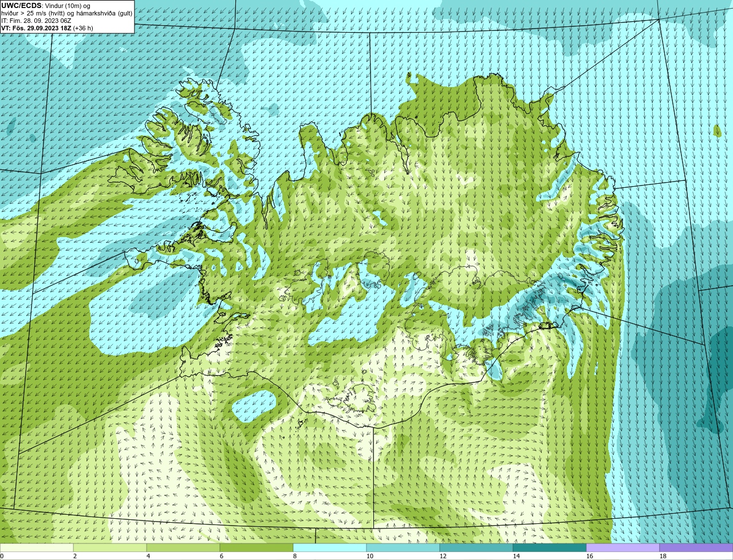The height and width of the screenshot is (560, 733).
Task: Click the "VT: Fös. 29.09.2023 18Z (+36 h)" line
Action: click(47, 28)
